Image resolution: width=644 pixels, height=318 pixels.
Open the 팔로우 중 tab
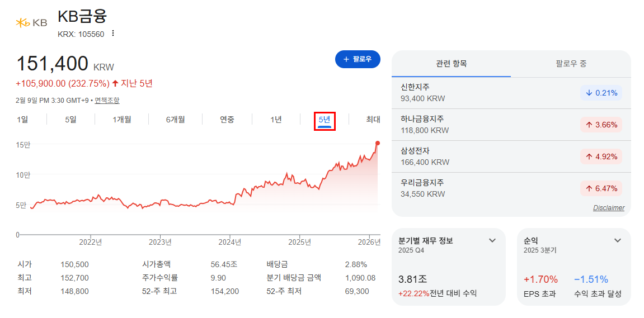pos(571,64)
